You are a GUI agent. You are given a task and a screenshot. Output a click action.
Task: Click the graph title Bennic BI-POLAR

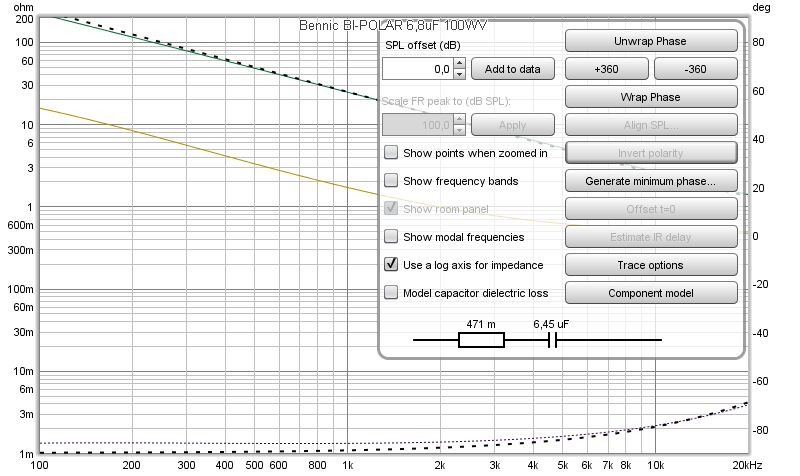pyautogui.click(x=392, y=25)
